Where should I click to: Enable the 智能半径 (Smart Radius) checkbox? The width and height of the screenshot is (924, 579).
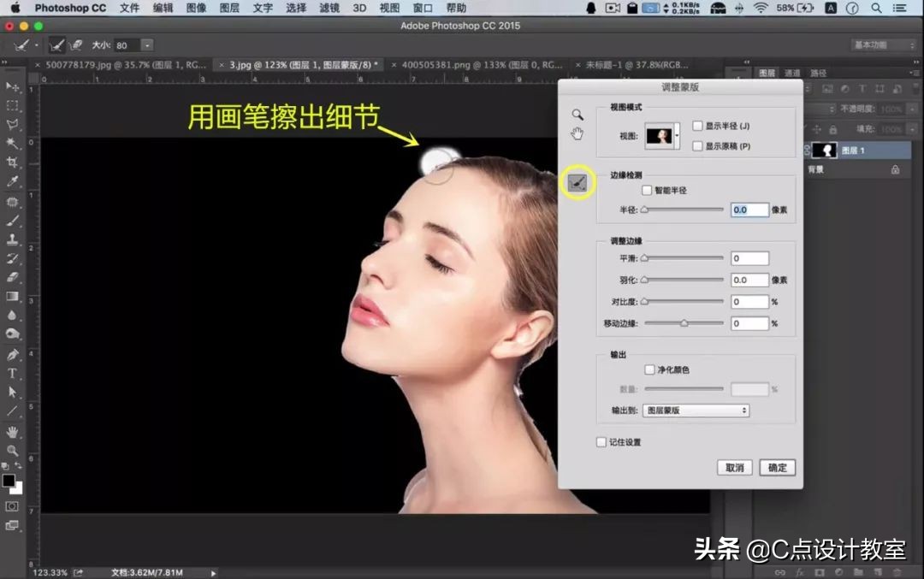[647, 191]
